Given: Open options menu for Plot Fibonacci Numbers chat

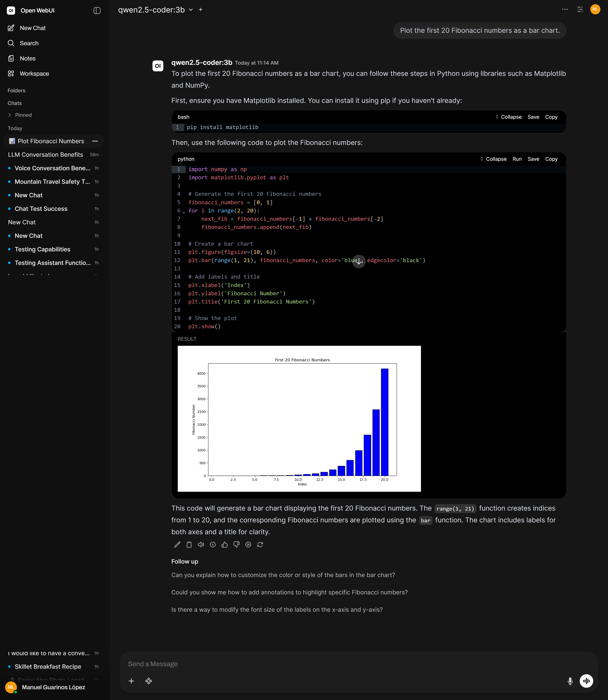Looking at the screenshot, I should tap(95, 141).
